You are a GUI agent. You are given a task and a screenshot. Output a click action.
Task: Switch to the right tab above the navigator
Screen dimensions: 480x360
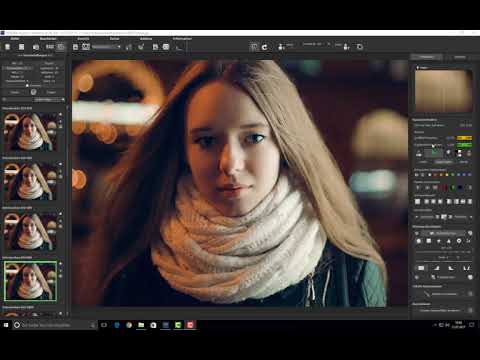[x=460, y=57]
